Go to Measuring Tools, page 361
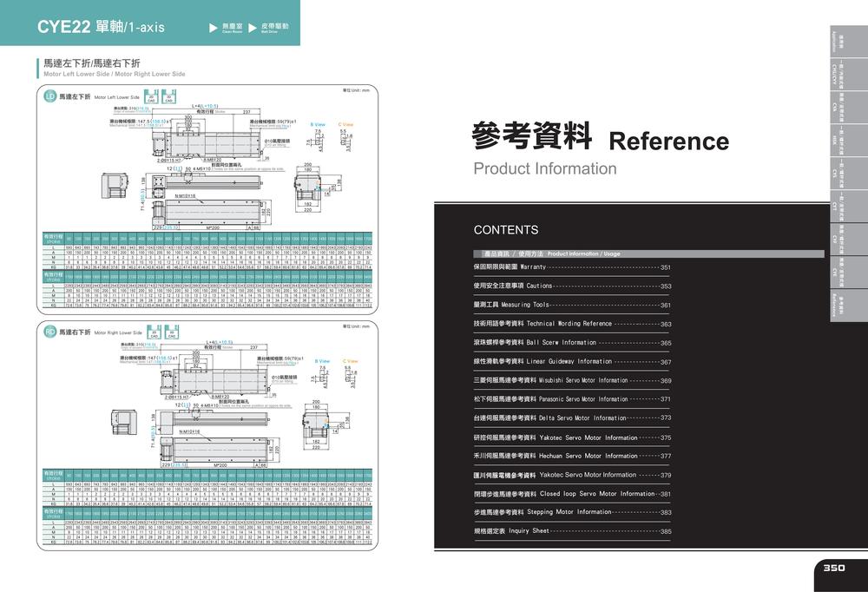Viewport: 868px width, 592px height. [572, 305]
